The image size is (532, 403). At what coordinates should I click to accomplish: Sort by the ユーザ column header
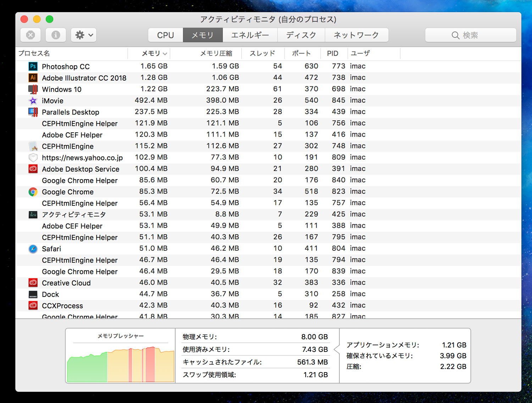[x=373, y=53]
